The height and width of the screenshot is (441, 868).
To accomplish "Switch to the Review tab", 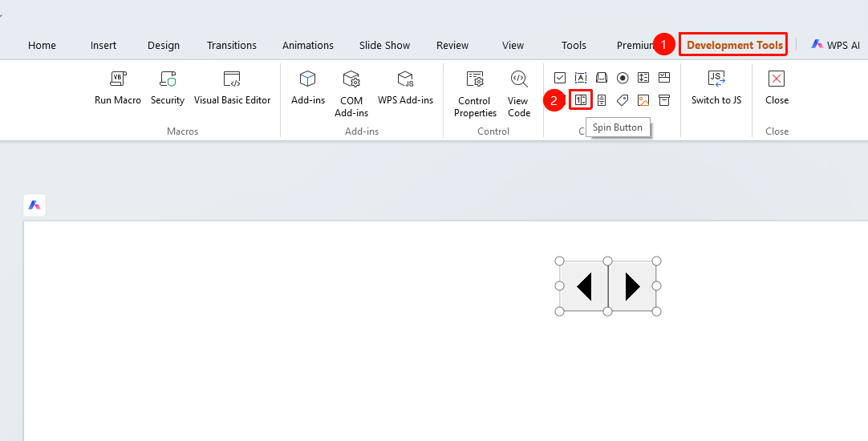I will [x=452, y=46].
